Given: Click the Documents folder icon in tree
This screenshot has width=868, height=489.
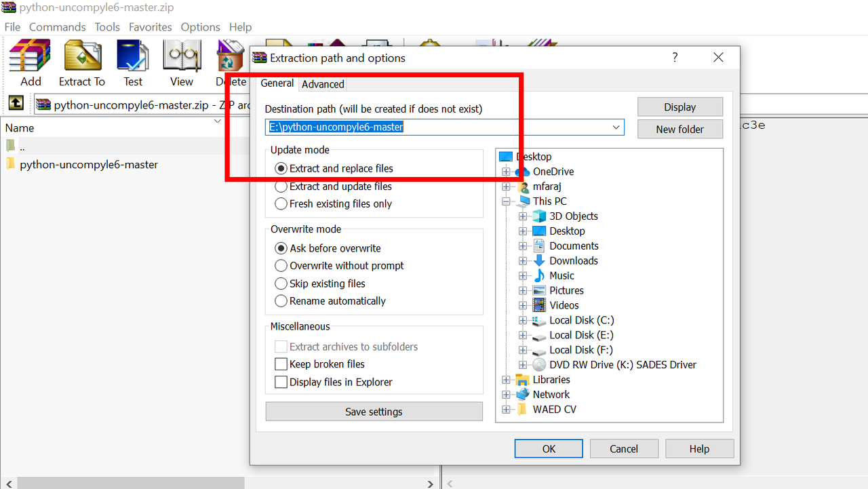Looking at the screenshot, I should [x=539, y=246].
